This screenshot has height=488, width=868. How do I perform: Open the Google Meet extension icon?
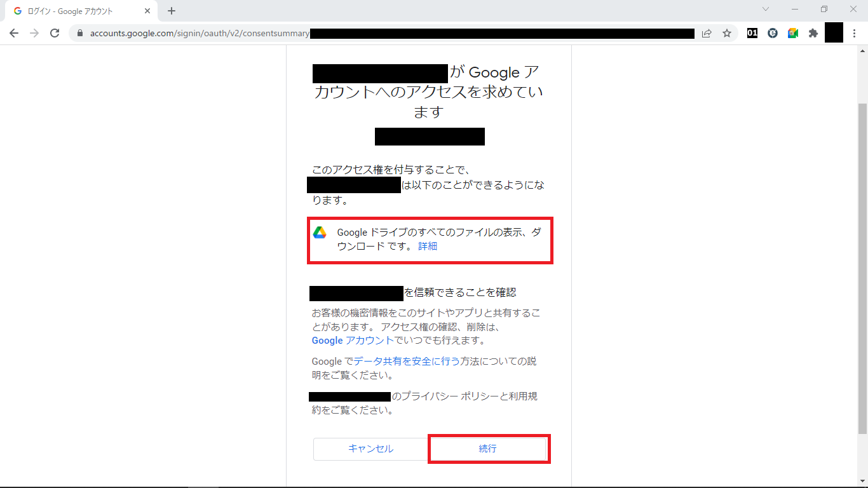793,34
